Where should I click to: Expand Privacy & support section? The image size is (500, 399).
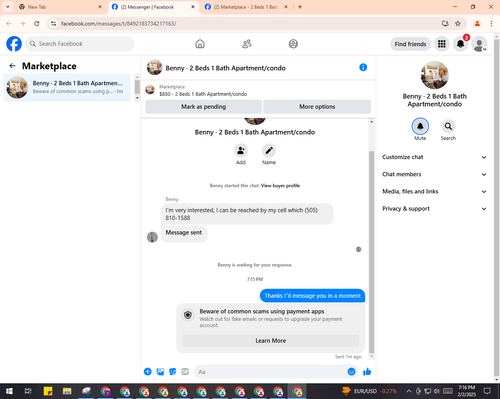click(434, 209)
